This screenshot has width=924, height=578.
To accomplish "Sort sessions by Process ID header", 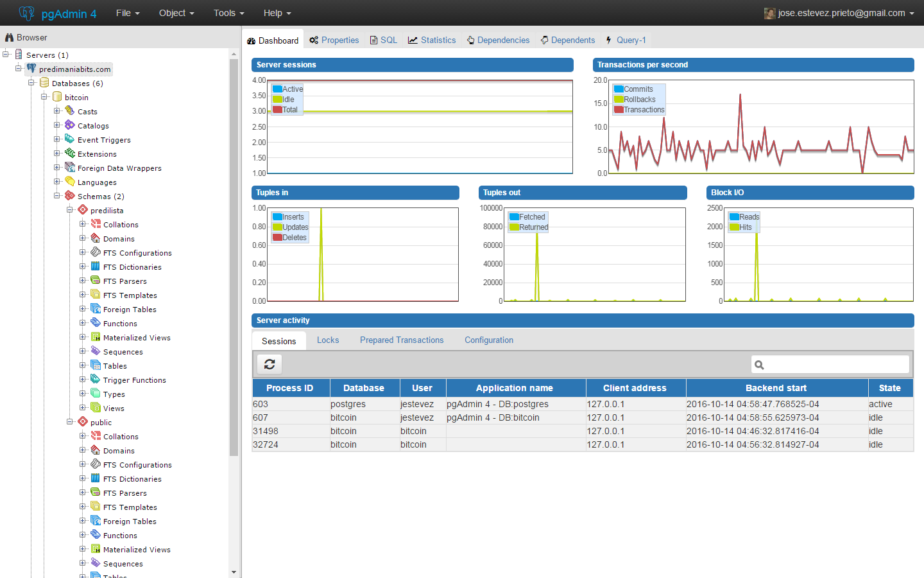I will click(290, 388).
